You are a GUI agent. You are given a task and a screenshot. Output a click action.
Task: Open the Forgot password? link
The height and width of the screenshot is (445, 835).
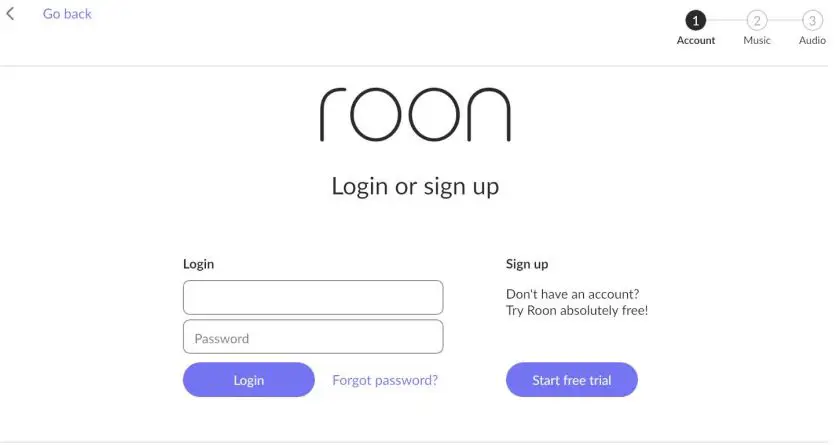[385, 380]
